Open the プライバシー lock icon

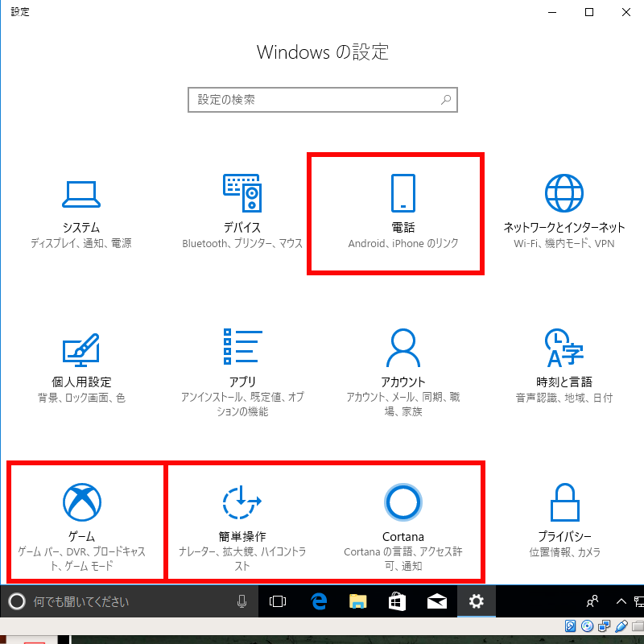[563, 502]
